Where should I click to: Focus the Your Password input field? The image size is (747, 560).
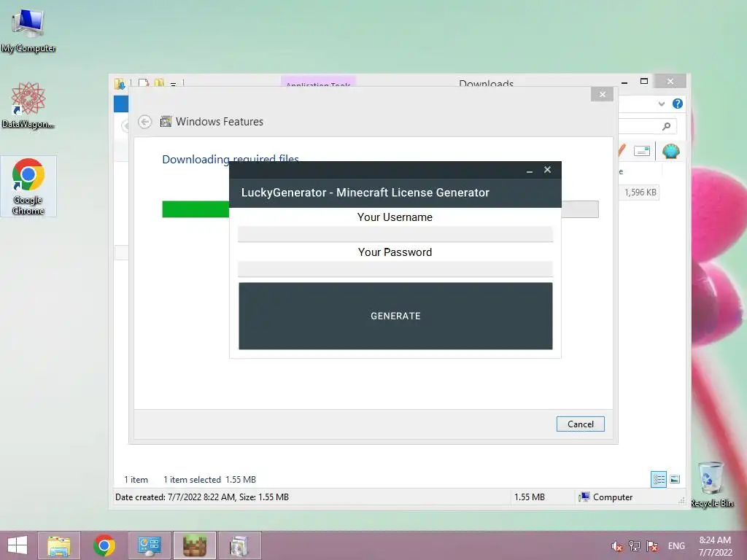coord(395,268)
